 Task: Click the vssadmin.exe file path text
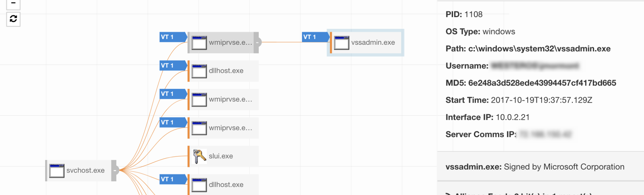[539, 49]
